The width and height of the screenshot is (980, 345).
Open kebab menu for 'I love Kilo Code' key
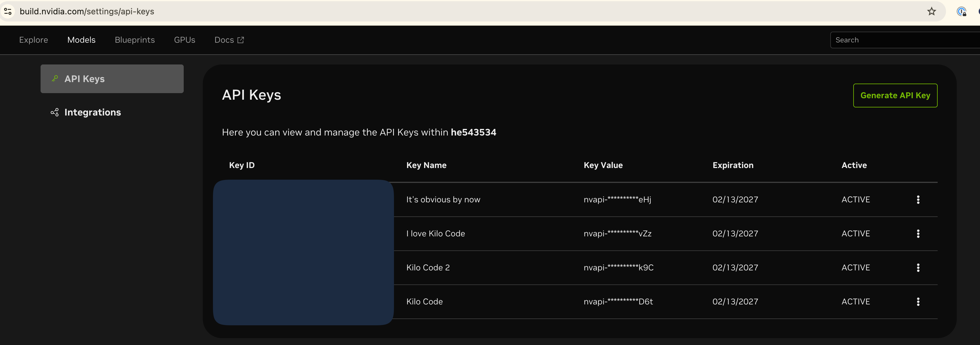(x=918, y=233)
